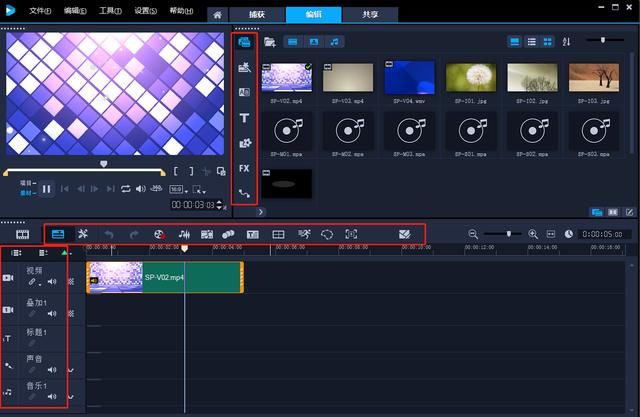
Task: Expand the 音乐1 track chevron
Action: point(70,398)
